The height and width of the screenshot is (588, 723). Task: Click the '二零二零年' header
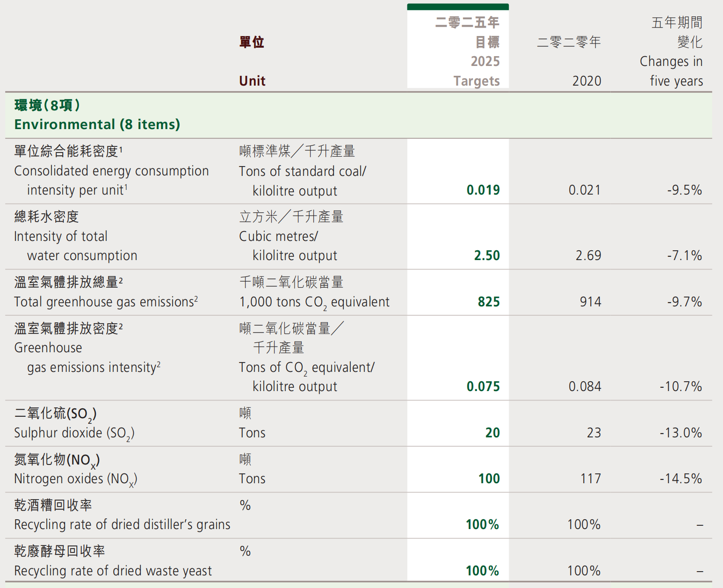tap(569, 42)
